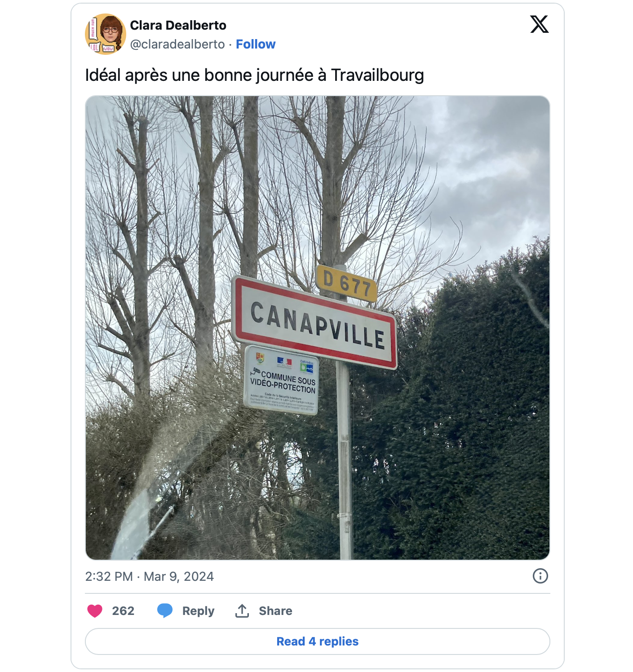The height and width of the screenshot is (672, 633).
Task: Click the tweet text about Travailbourg
Action: (x=254, y=75)
